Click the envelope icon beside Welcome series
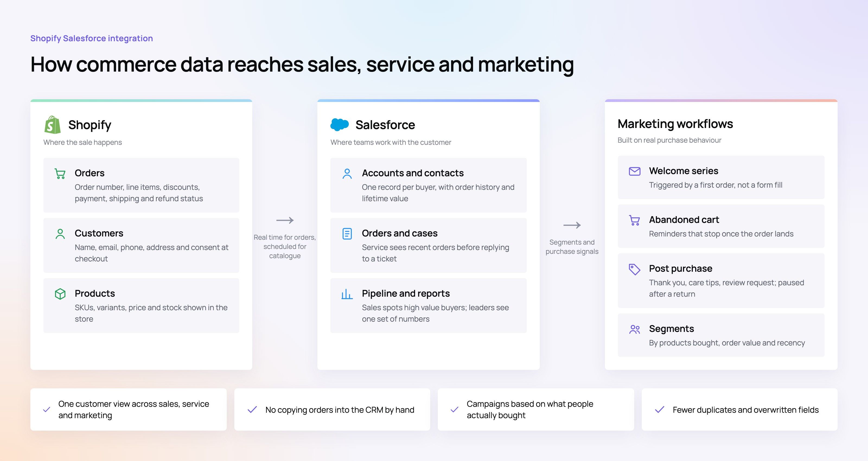The image size is (868, 461). [634, 171]
